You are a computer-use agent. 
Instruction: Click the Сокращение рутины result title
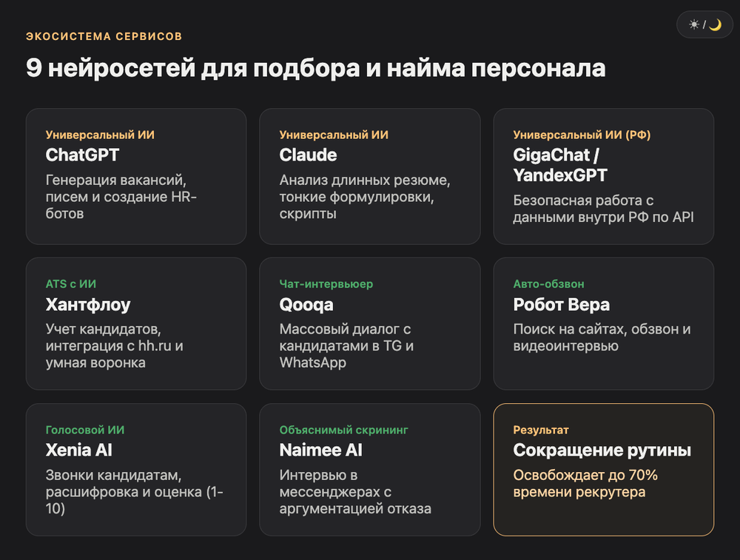[x=602, y=450]
